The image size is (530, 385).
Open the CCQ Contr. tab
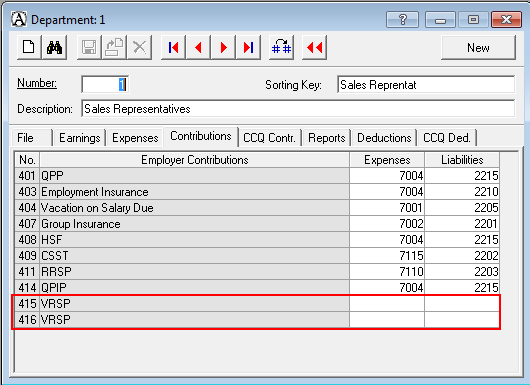point(269,138)
